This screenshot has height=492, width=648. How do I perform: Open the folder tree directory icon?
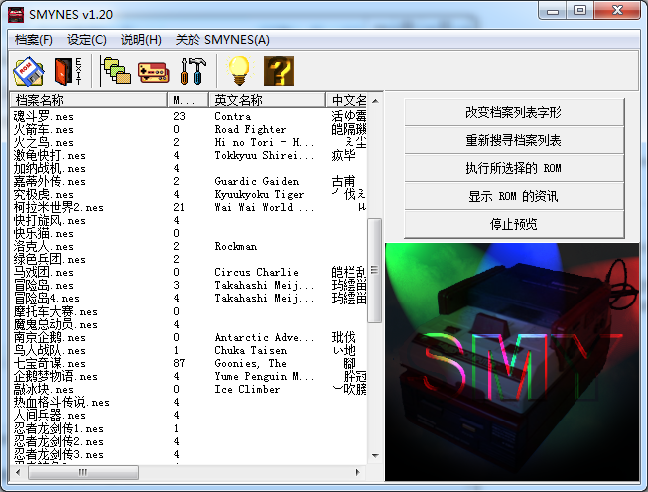pos(115,71)
